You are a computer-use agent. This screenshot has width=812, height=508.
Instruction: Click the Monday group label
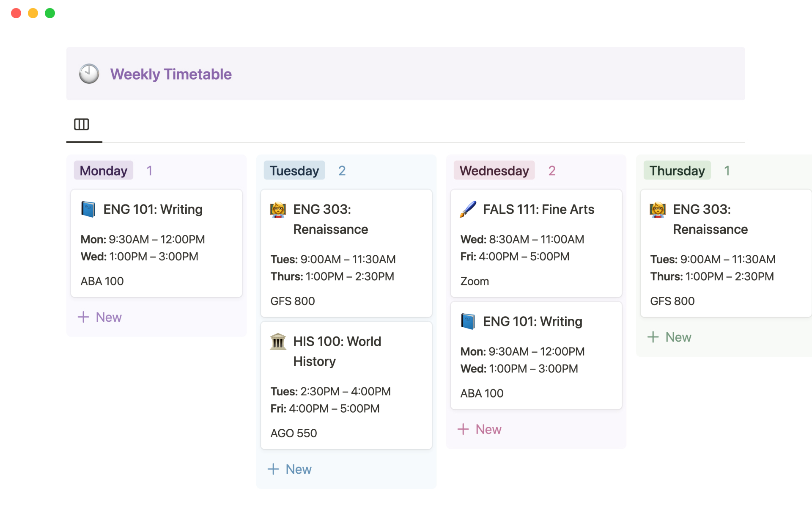pos(104,171)
